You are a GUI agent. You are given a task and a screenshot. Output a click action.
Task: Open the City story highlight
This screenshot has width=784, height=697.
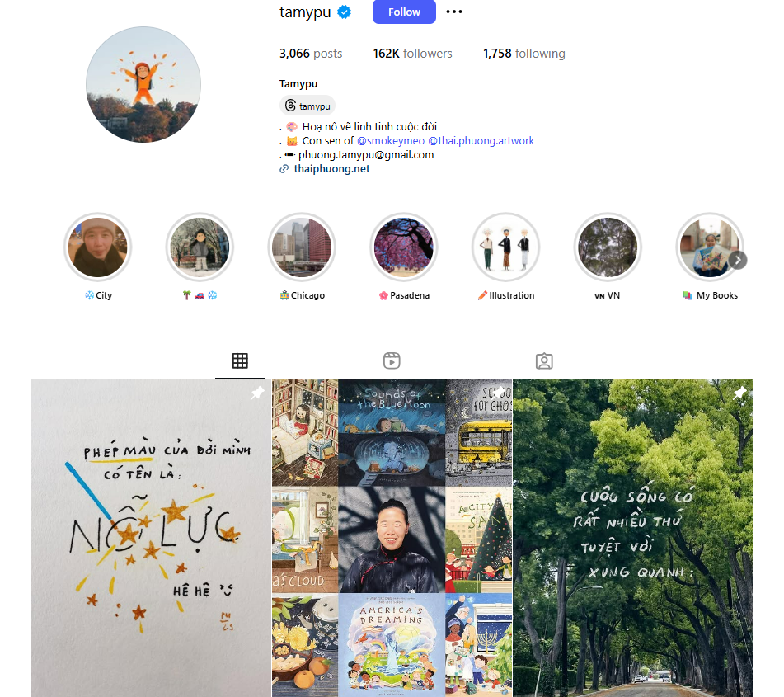(97, 247)
